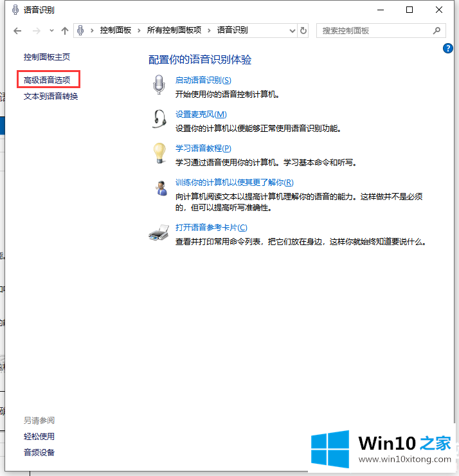The width and height of the screenshot is (459, 476).
Task: Select 所有控制面板项 in the breadcrumb path
Action: click(x=174, y=30)
